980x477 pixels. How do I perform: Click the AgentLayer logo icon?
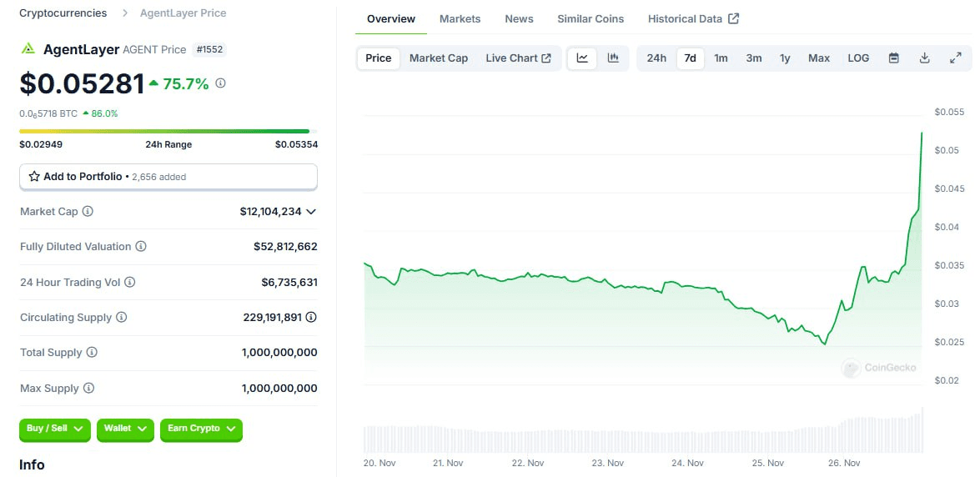[x=28, y=48]
